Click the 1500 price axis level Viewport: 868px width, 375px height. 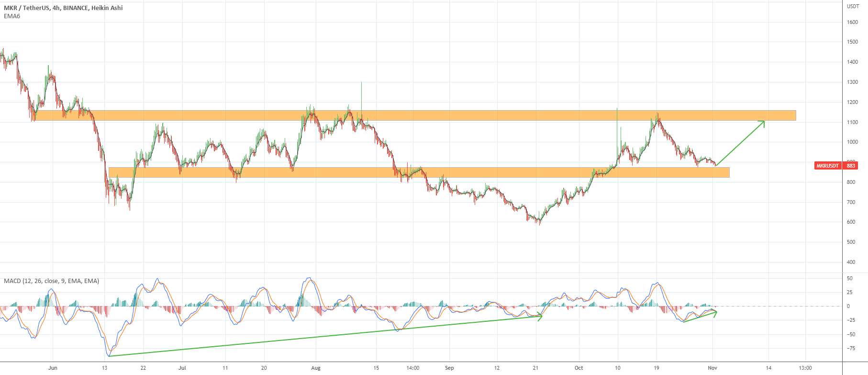click(852, 42)
